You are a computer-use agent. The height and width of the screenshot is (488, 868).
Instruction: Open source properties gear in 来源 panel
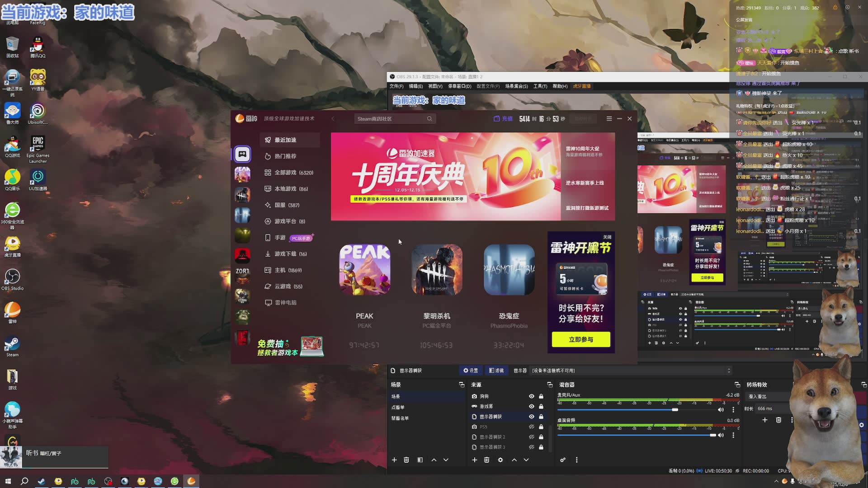click(x=500, y=460)
